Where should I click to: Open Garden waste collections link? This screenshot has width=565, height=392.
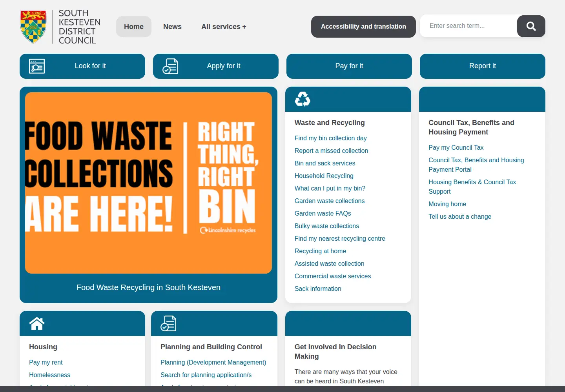coord(330,201)
